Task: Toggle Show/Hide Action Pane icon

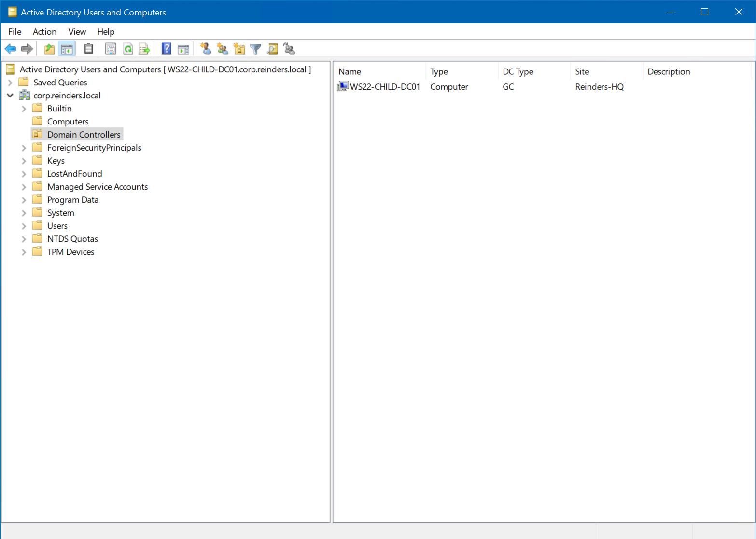Action: pos(183,49)
